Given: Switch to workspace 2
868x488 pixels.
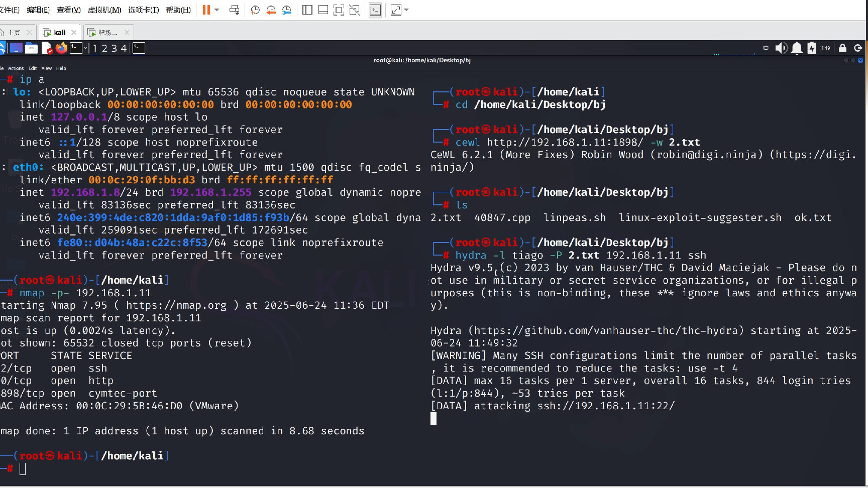Looking at the screenshot, I should pos(104,48).
